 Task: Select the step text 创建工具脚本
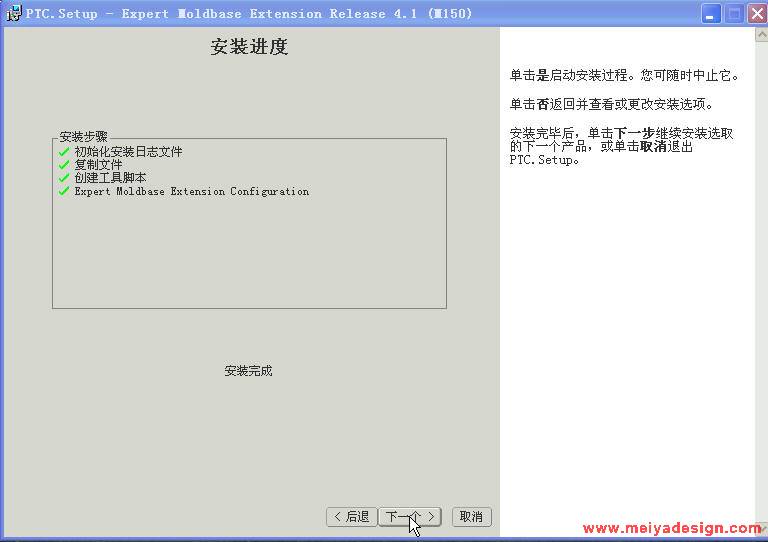(x=110, y=178)
